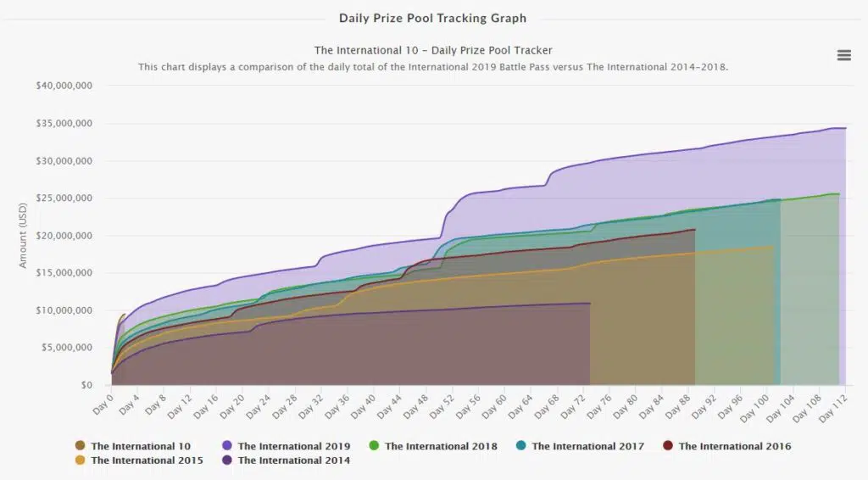Click The International 2016 legend label
Image resolution: width=868 pixels, height=480 pixels.
pyautogui.click(x=735, y=446)
